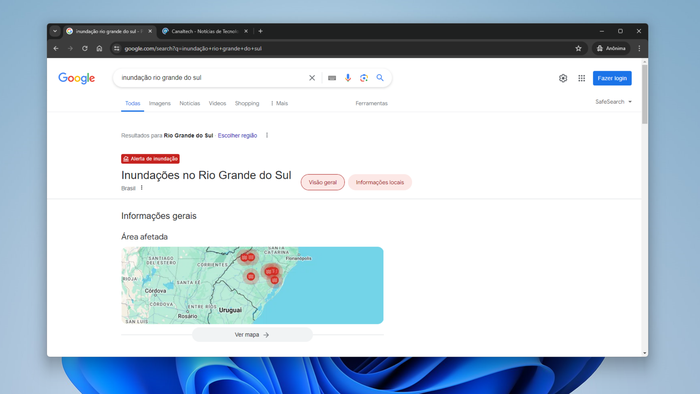Open quick settings gear
Screen dimensions: 700x394
pos(563,78)
